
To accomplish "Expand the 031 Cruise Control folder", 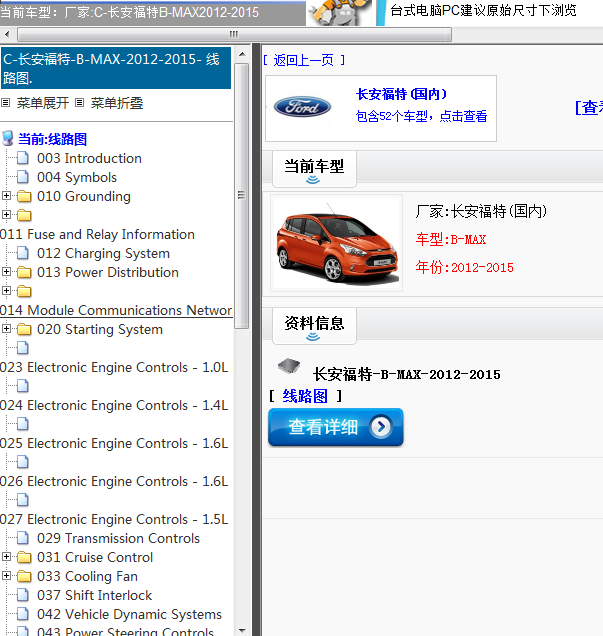I will (6, 556).
